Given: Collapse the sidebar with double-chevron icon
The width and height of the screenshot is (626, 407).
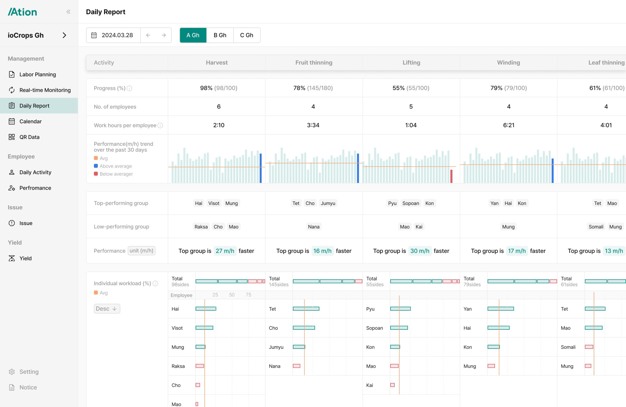Looking at the screenshot, I should [68, 12].
